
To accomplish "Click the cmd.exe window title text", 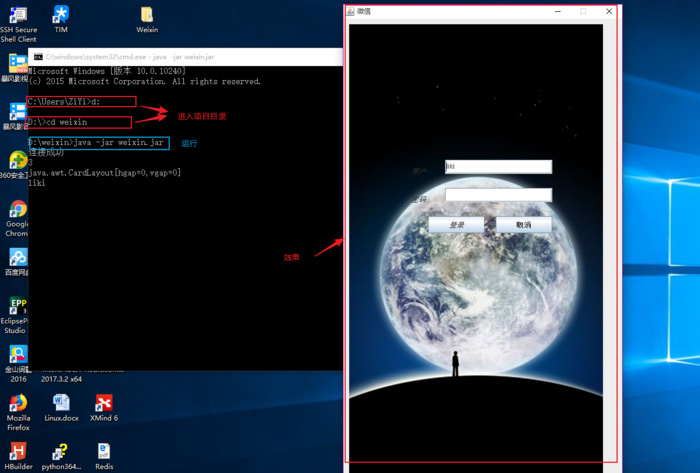I will point(130,57).
